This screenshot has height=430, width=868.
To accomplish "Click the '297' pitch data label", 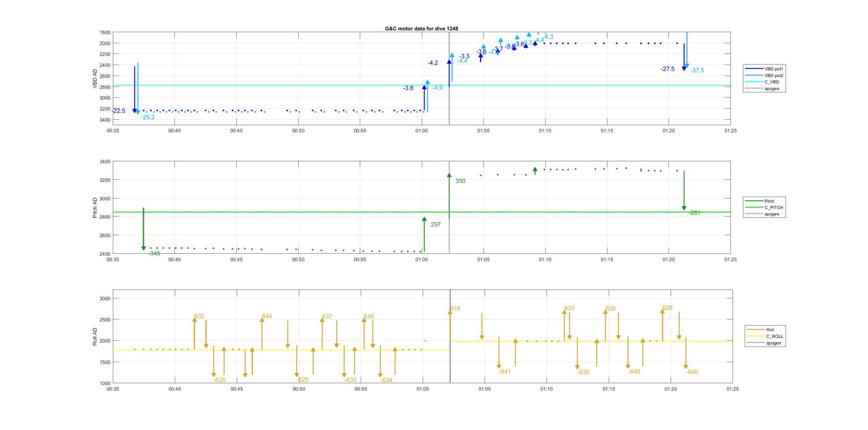I will click(435, 225).
